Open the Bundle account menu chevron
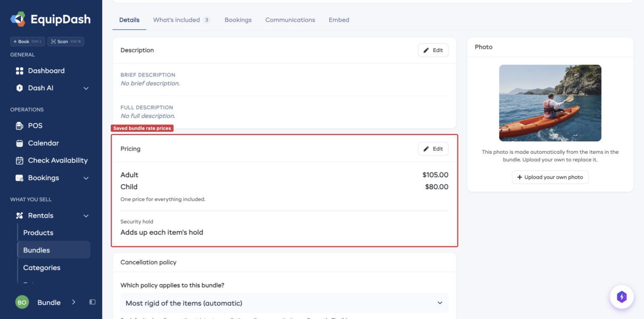Image resolution: width=644 pixels, height=319 pixels. point(74,302)
